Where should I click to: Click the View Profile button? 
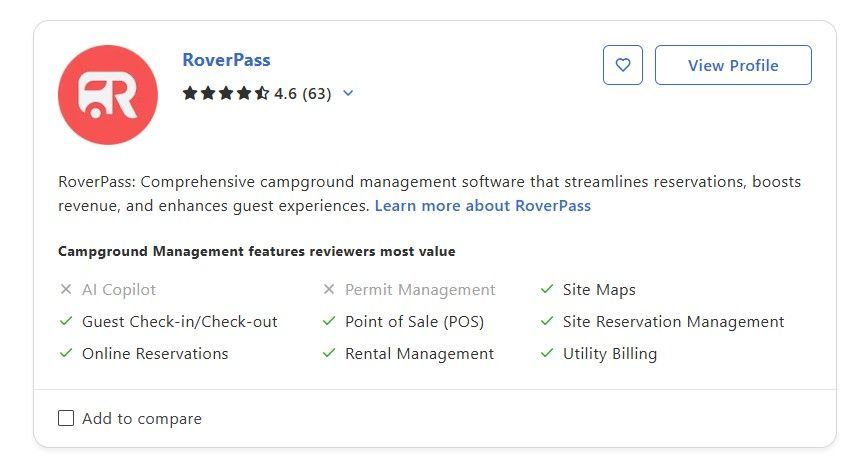pyautogui.click(x=733, y=65)
